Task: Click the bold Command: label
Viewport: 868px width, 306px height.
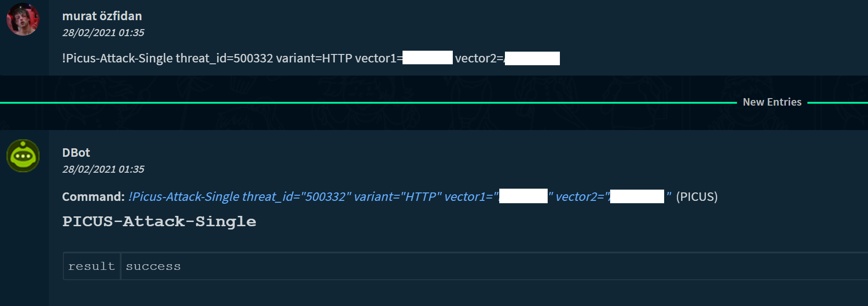Action: pyautogui.click(x=93, y=197)
